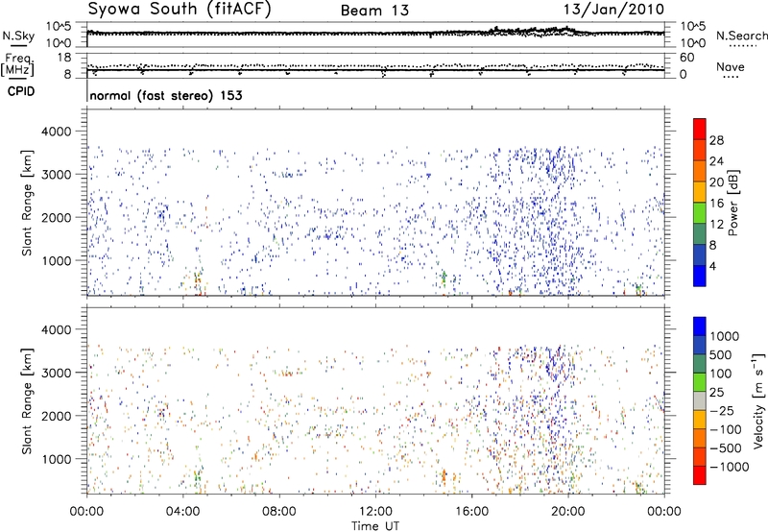Click the "4000" tick of the velocity panel

(x=57, y=329)
